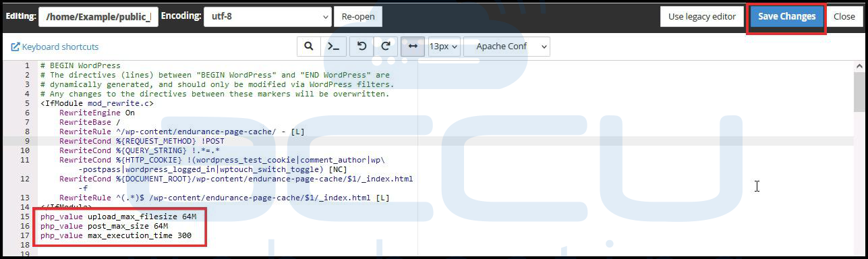Click the 'RewriteRule ^(.*)$' line
Image resolution: width=868 pixels, height=259 pixels.
(225, 198)
